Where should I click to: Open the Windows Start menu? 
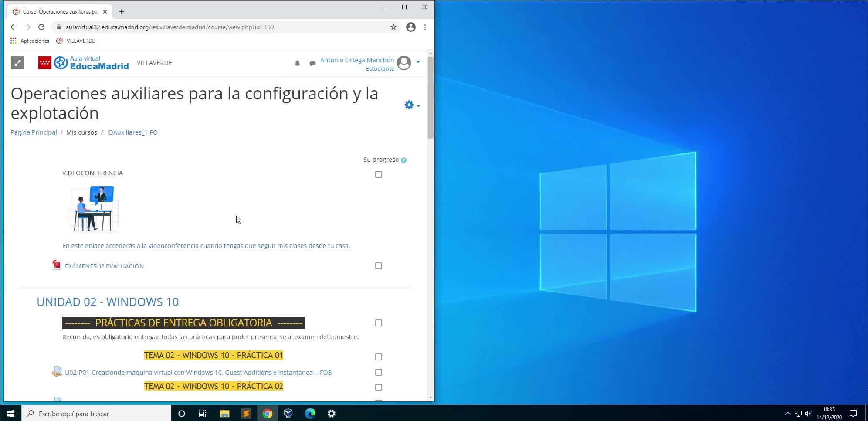tap(10, 413)
